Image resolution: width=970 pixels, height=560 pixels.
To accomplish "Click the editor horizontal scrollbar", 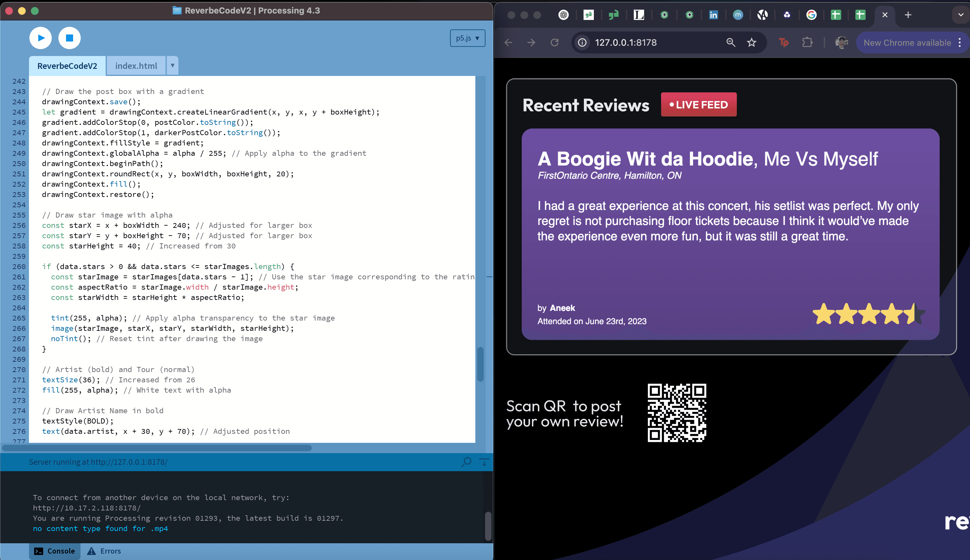I will (x=157, y=448).
